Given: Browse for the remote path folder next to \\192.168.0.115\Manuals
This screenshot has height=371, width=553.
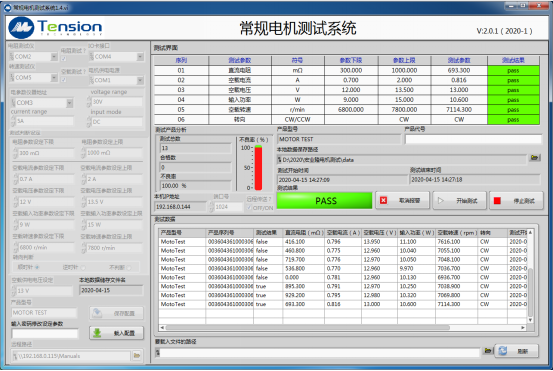Looking at the screenshot, I should tap(137, 356).
